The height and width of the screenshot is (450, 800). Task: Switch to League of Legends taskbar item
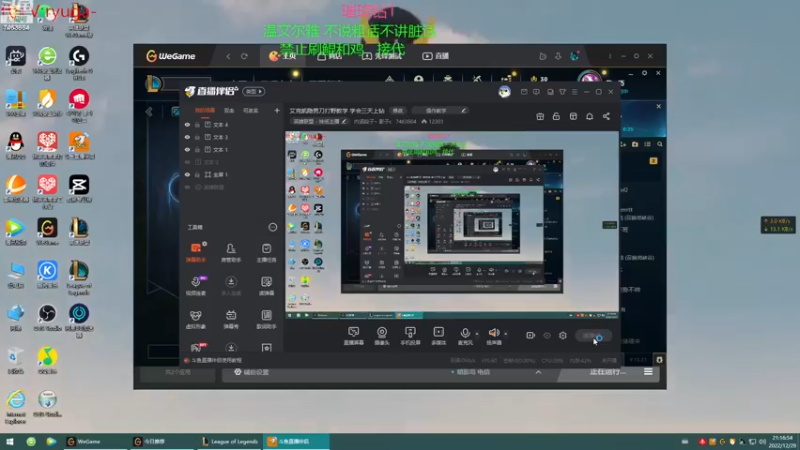(230, 441)
